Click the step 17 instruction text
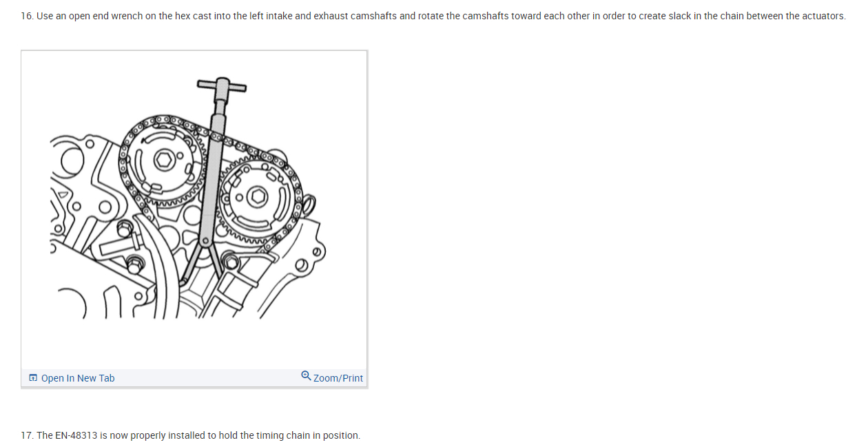 [191, 435]
